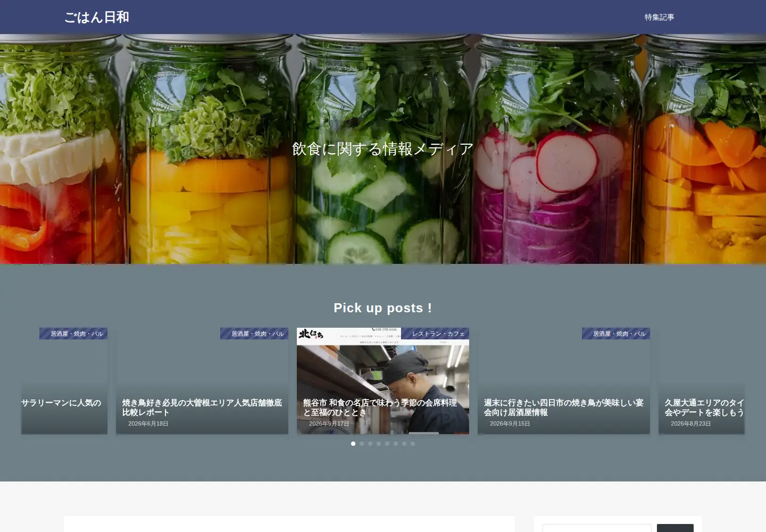Go to the last carousel pagination dot

tap(413, 444)
